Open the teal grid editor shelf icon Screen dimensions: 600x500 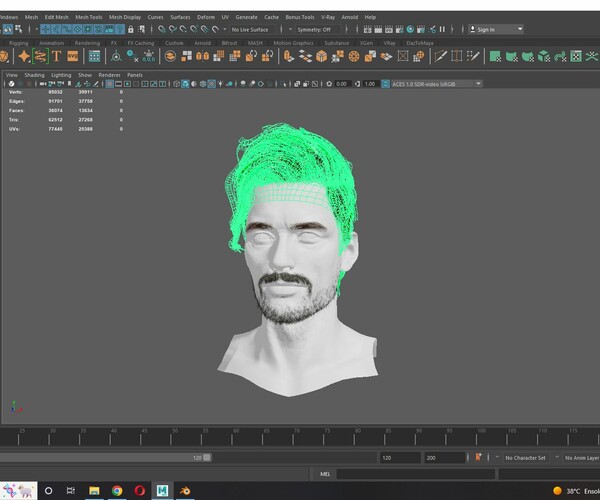(94, 56)
